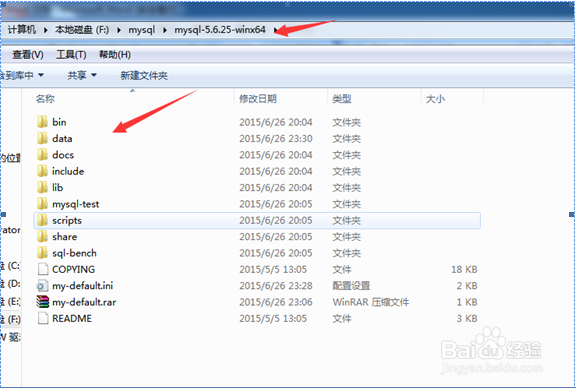Select the my-default.ini config file icon
This screenshot has width=576, height=388.
43,285
